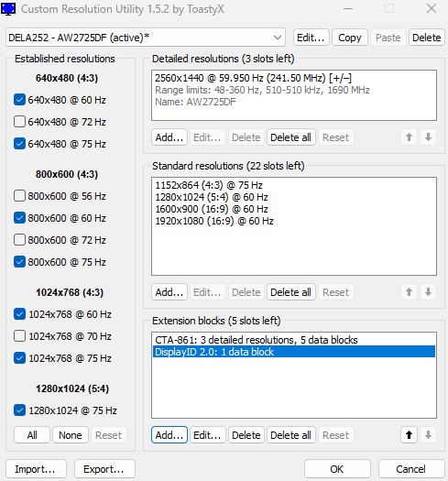Select 2560x1440 @ 59.950 Hz detailed resolution
Viewport: 448px width, 481px height.
click(x=294, y=78)
